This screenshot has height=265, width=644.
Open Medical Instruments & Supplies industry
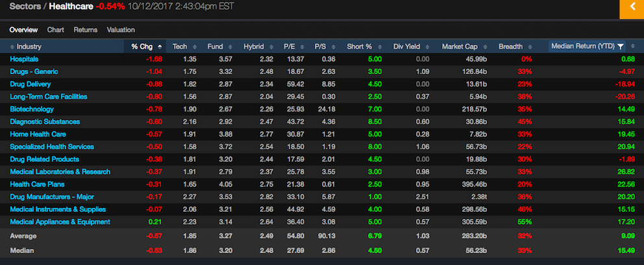pyautogui.click(x=58, y=210)
